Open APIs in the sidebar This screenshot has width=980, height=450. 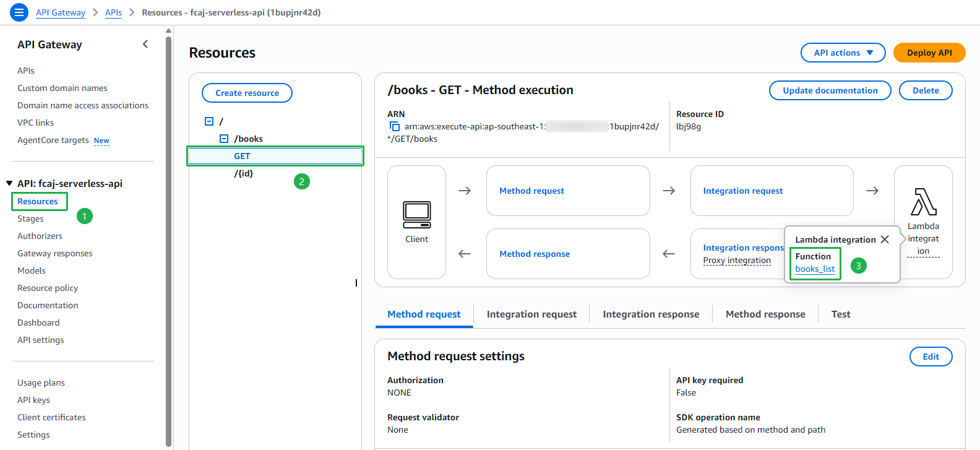[x=26, y=71]
